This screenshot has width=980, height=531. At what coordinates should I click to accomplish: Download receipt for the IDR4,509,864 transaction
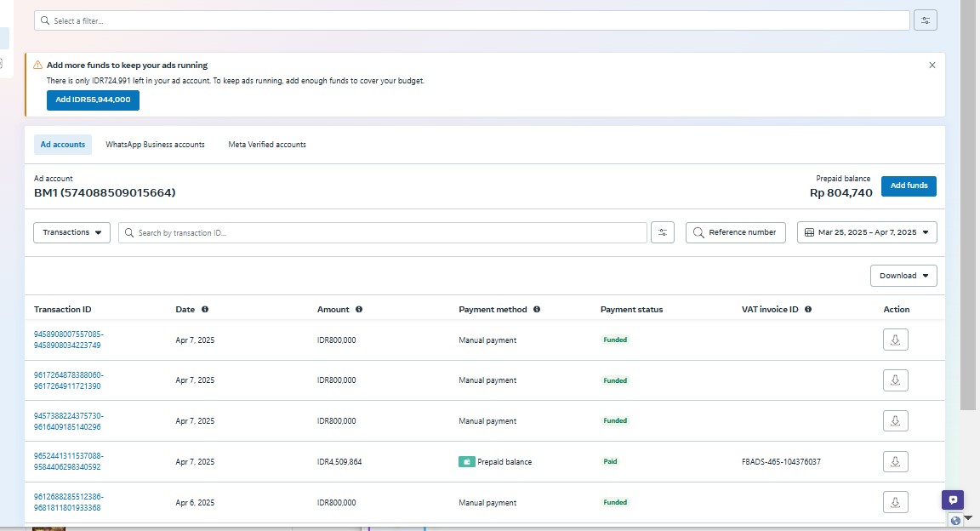pos(895,461)
